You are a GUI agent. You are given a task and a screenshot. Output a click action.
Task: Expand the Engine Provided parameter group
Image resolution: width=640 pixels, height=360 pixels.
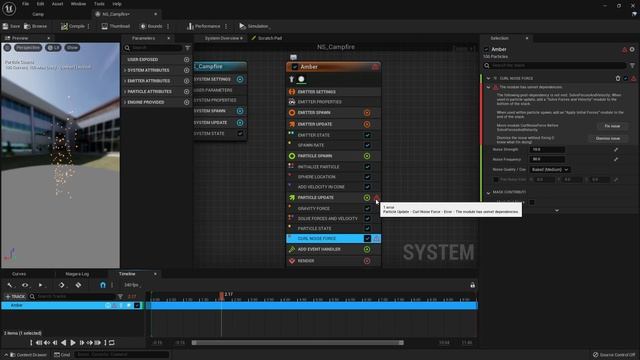pos(125,102)
